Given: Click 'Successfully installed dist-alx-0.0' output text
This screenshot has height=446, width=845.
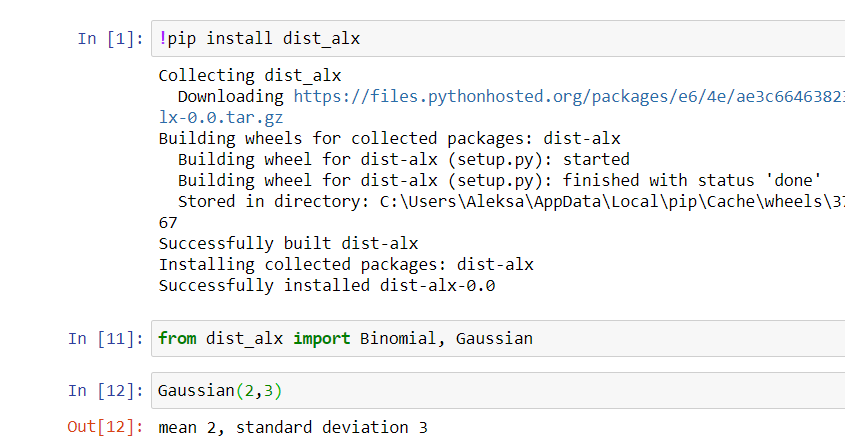Looking at the screenshot, I should (x=327, y=285).
